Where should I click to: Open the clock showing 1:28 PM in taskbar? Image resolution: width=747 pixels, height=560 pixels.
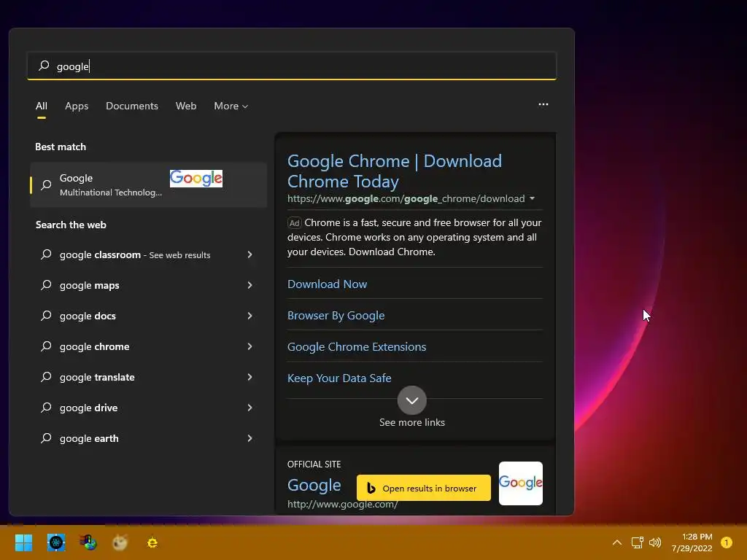coord(692,542)
